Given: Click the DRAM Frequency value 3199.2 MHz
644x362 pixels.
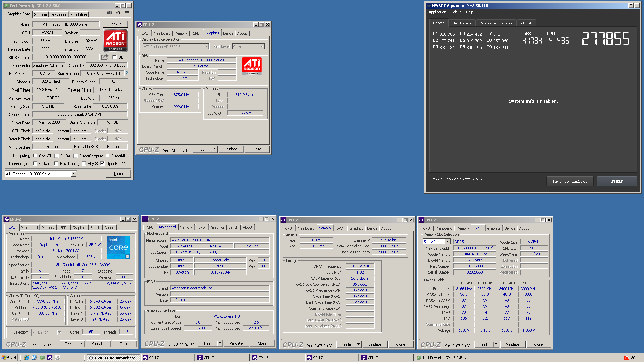Looking at the screenshot, I should click(360, 266).
